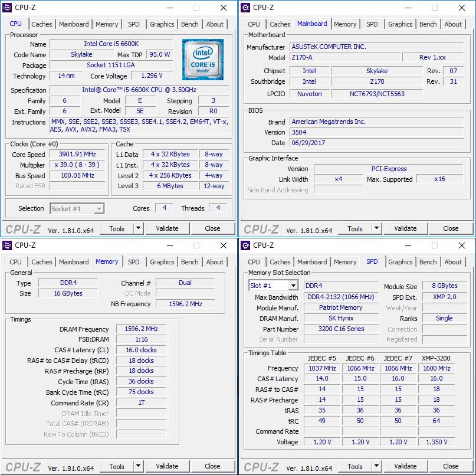Click Close button in SPD window

pyautogui.click(x=451, y=466)
